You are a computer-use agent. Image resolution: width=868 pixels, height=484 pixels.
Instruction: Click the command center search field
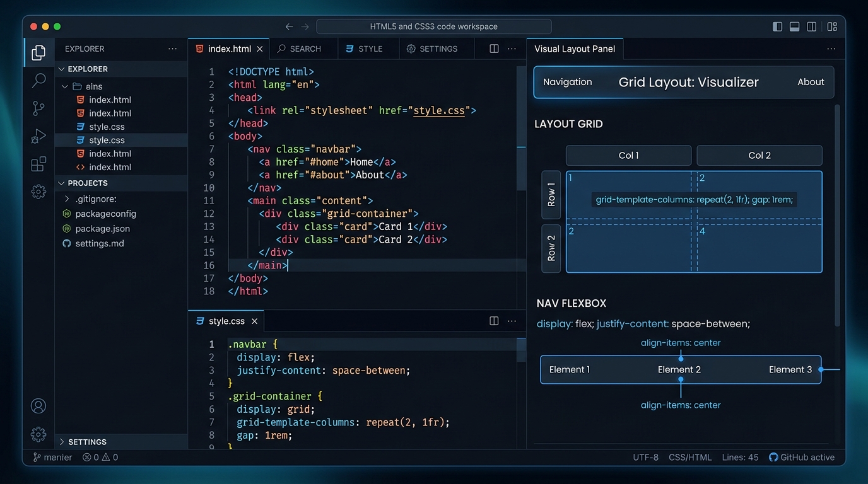coord(434,26)
